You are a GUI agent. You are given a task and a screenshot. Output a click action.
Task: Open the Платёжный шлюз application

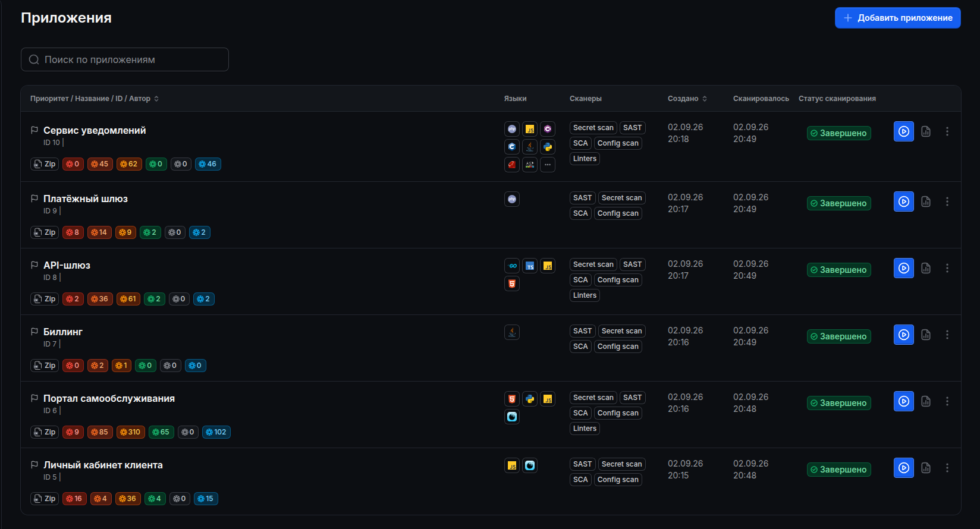click(86, 199)
